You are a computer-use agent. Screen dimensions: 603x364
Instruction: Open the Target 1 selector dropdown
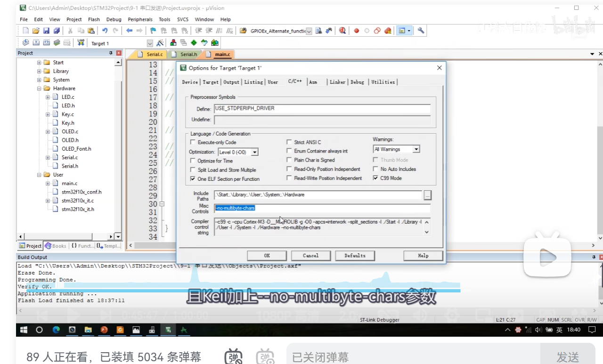click(150, 43)
